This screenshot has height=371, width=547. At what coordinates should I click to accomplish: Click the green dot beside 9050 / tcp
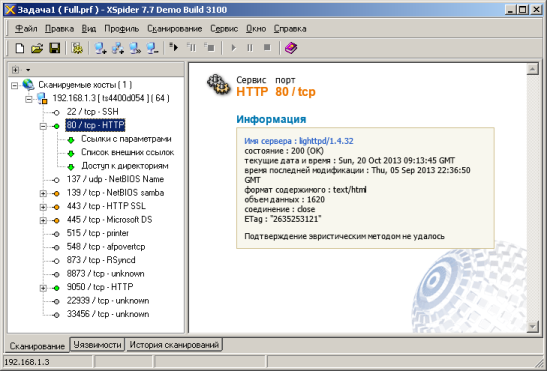[56, 288]
